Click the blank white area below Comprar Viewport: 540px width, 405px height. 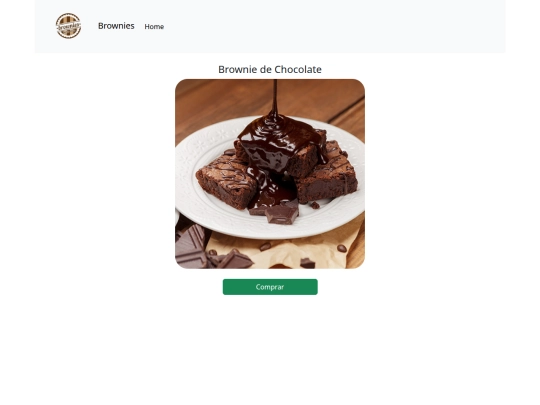270,348
